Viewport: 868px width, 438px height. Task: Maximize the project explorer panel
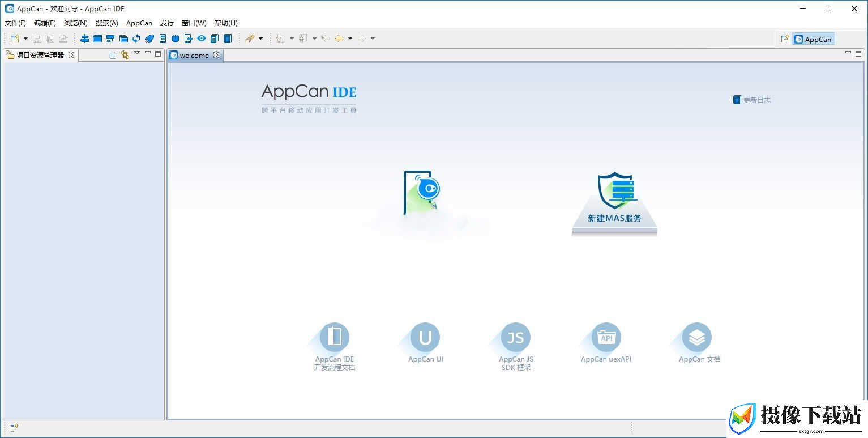(158, 53)
